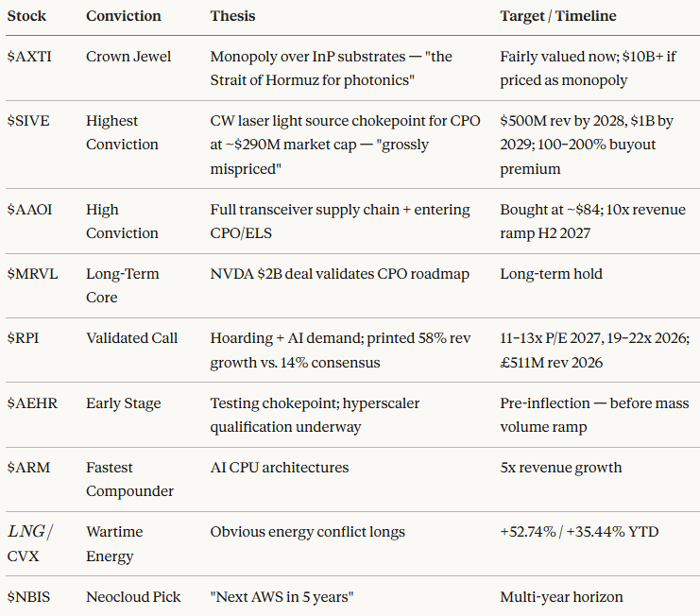Select the Wartime Energy conviction cell
The height and width of the screenshot is (616, 700).
pos(113,544)
